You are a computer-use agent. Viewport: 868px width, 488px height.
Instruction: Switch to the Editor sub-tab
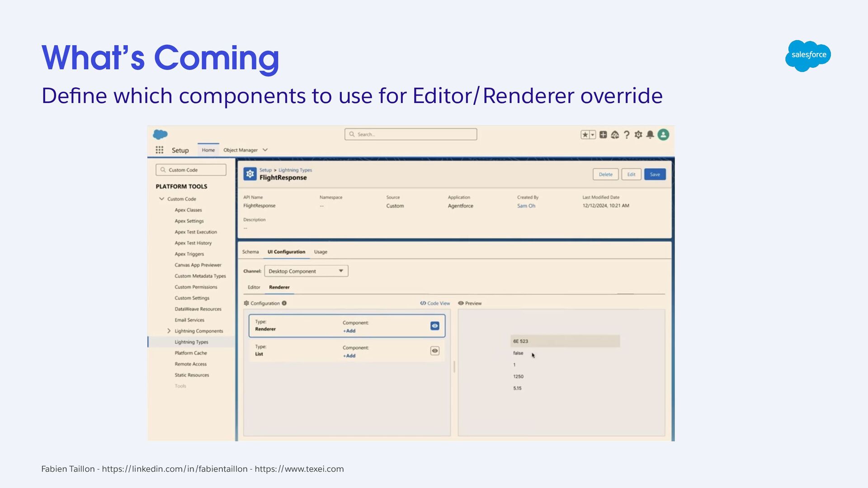point(254,287)
